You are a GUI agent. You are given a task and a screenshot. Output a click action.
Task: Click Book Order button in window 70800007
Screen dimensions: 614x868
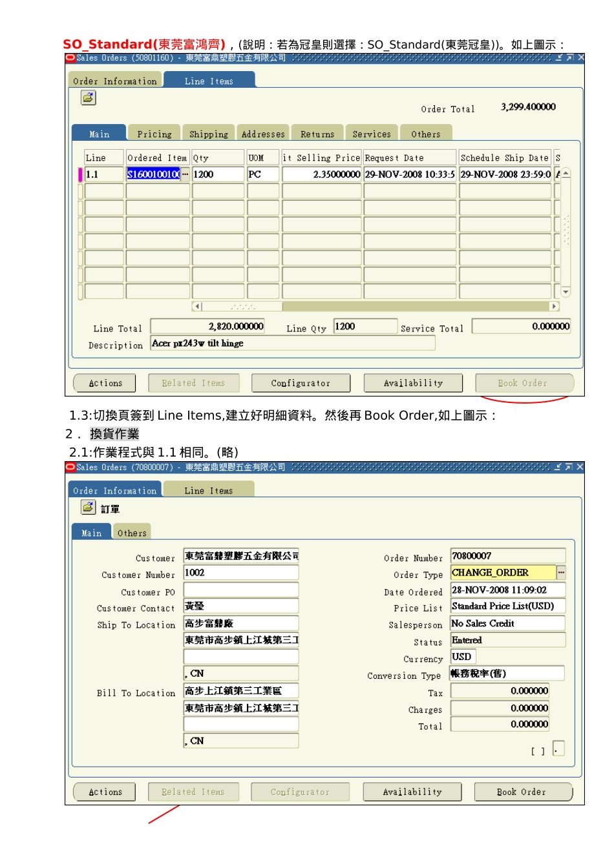[x=523, y=792]
